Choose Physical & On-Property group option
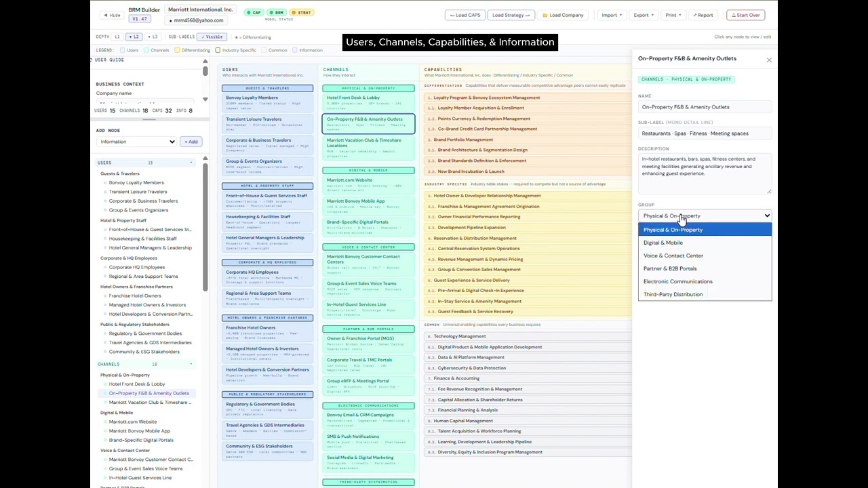The width and height of the screenshot is (868, 488). 705,230
